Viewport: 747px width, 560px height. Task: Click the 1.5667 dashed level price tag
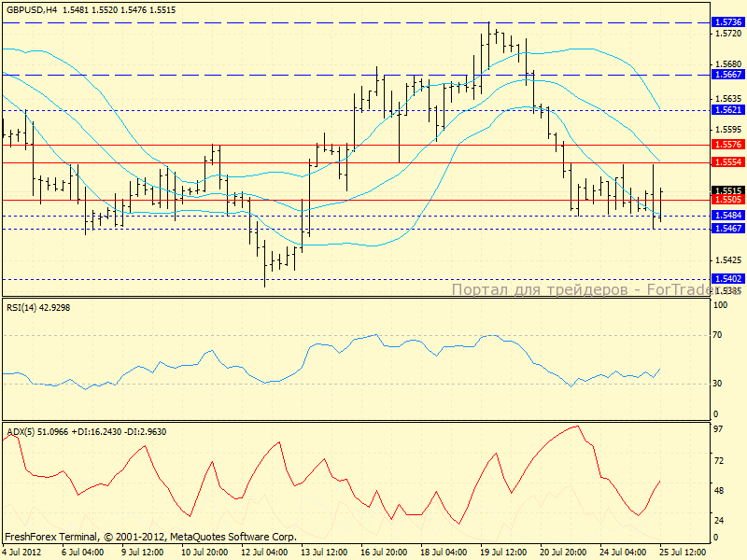726,75
